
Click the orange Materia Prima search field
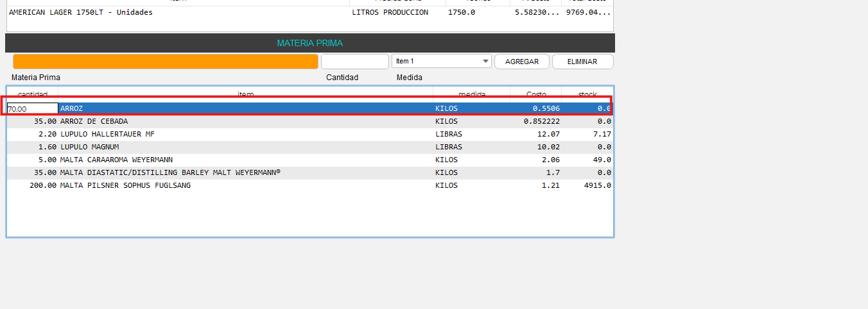[x=166, y=62]
